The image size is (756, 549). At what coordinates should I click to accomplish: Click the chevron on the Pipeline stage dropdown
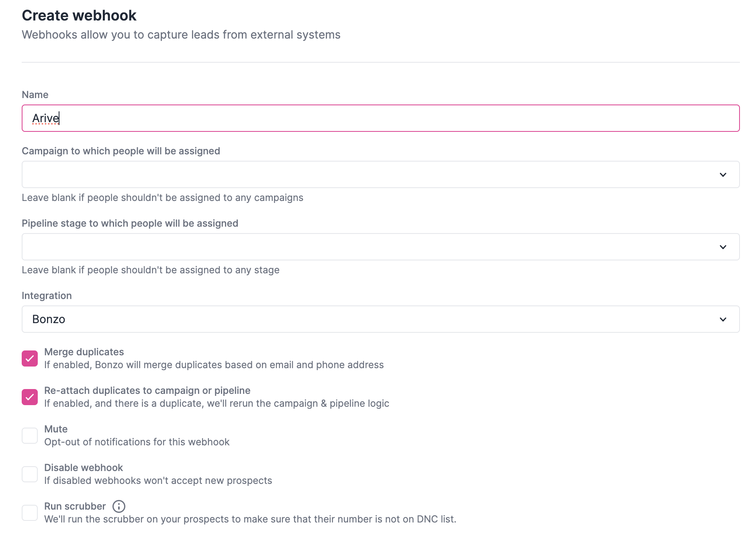(723, 247)
